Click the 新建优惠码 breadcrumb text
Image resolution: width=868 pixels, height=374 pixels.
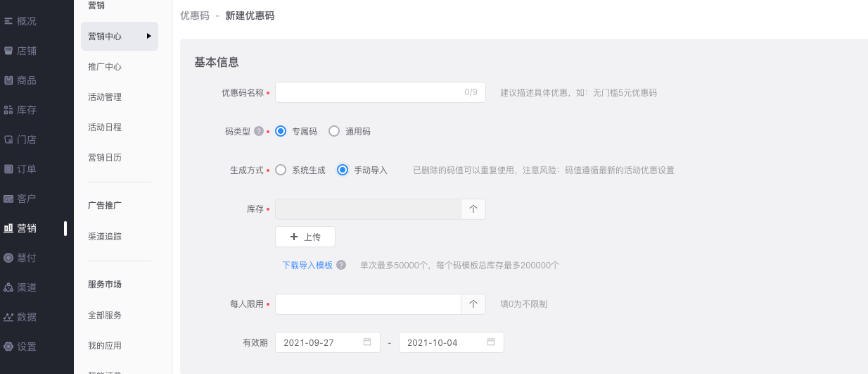pyautogui.click(x=250, y=15)
